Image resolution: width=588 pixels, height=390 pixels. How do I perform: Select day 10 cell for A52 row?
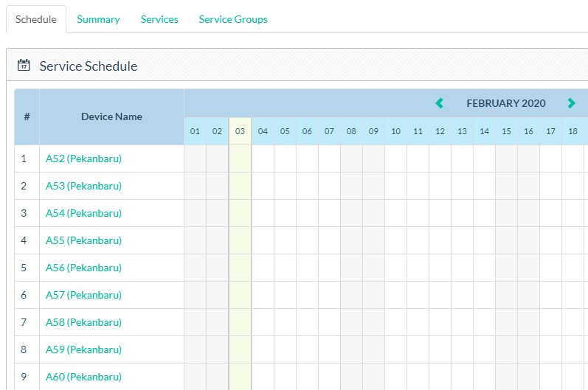click(395, 159)
